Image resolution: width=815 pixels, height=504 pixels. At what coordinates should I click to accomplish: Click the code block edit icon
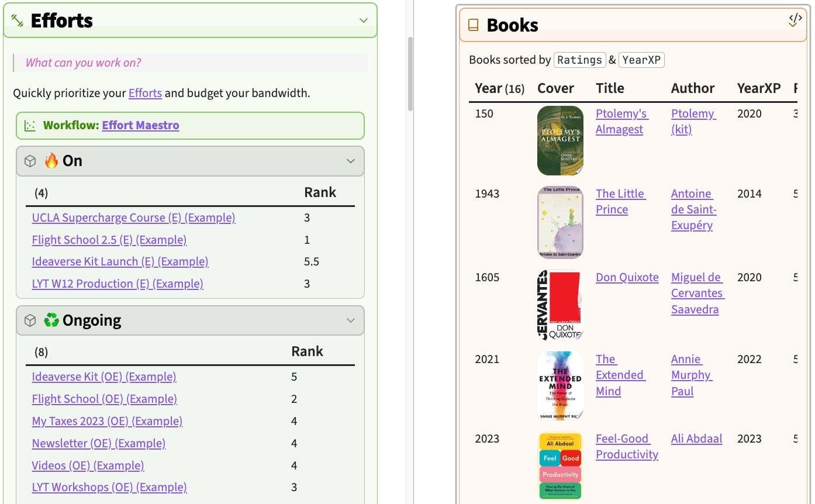795,19
